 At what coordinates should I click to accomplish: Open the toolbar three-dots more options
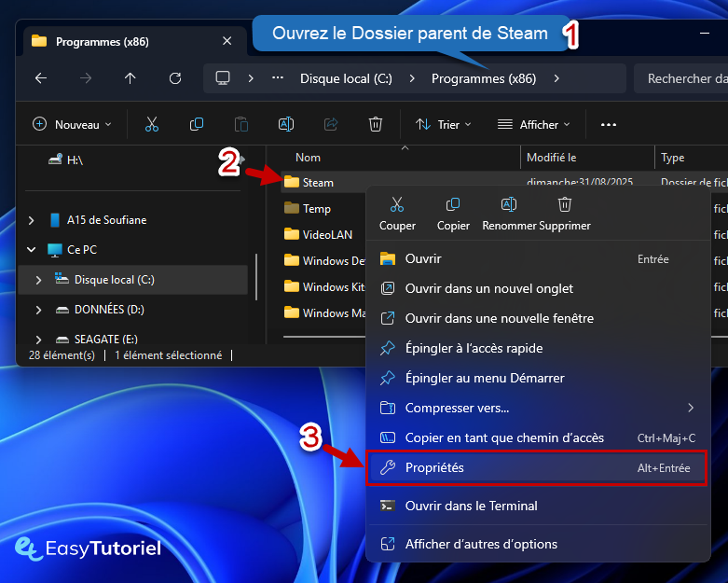click(609, 124)
